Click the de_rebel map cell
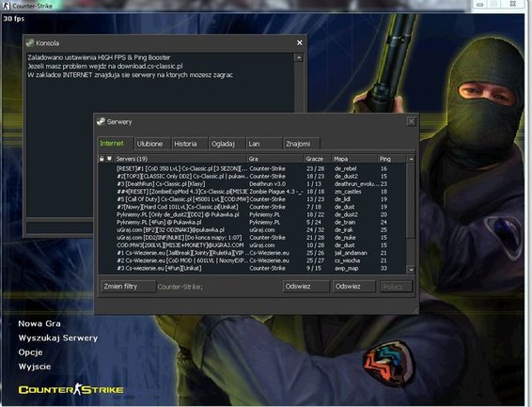 pyautogui.click(x=345, y=168)
